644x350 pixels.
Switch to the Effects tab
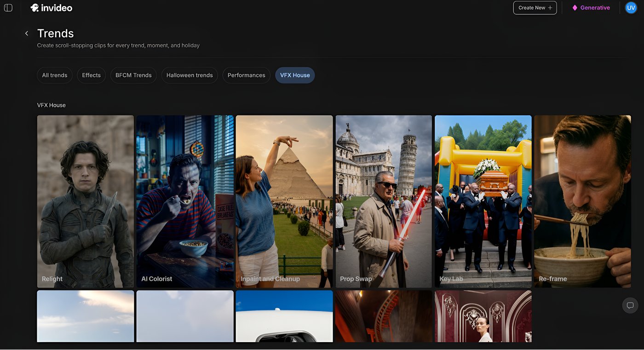click(91, 75)
